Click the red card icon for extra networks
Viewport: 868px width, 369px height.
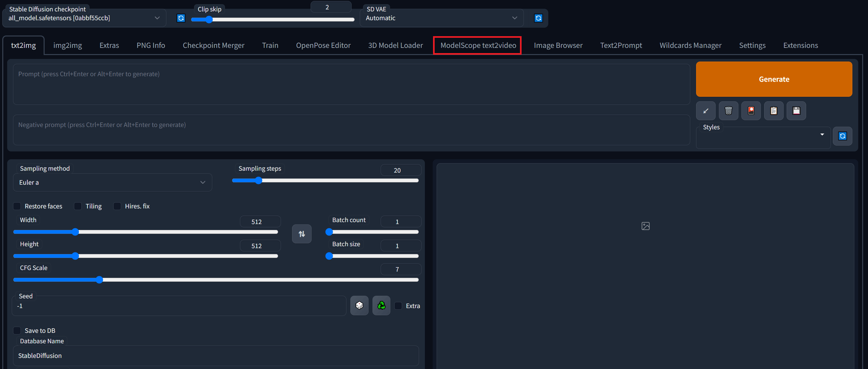(751, 110)
